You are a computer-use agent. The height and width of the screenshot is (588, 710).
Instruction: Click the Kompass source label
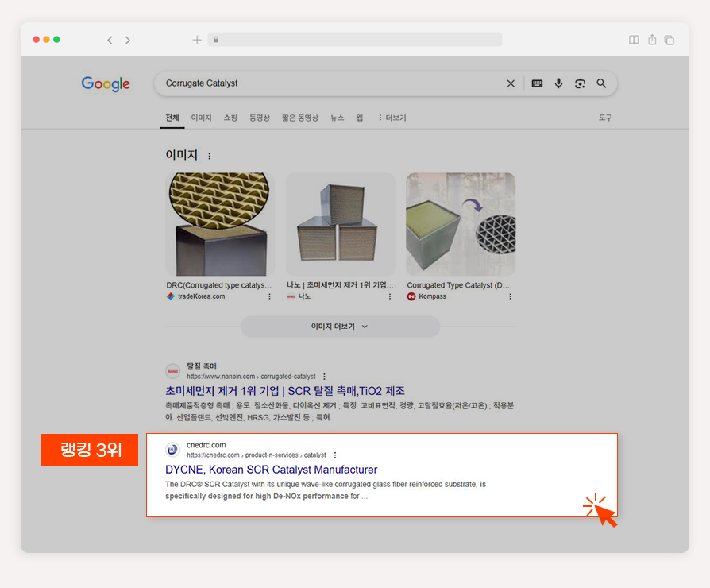(432, 296)
